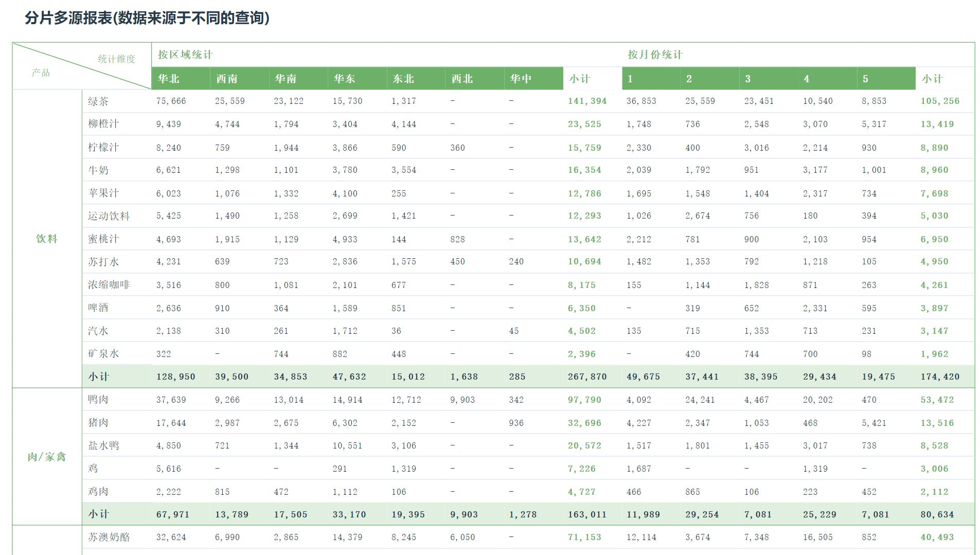This screenshot has height=555, width=980.
Task: Click the 肉/家禽 小计 row label
Action: point(98,514)
